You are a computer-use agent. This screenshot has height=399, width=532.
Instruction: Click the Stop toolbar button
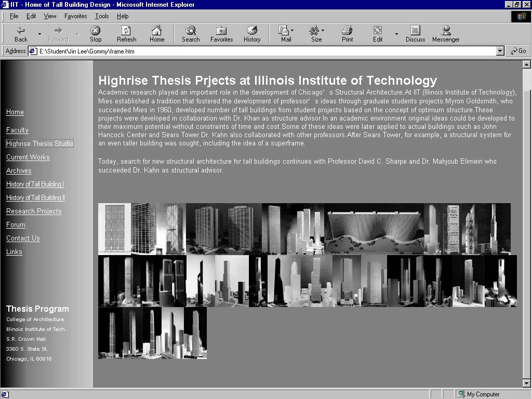96,34
